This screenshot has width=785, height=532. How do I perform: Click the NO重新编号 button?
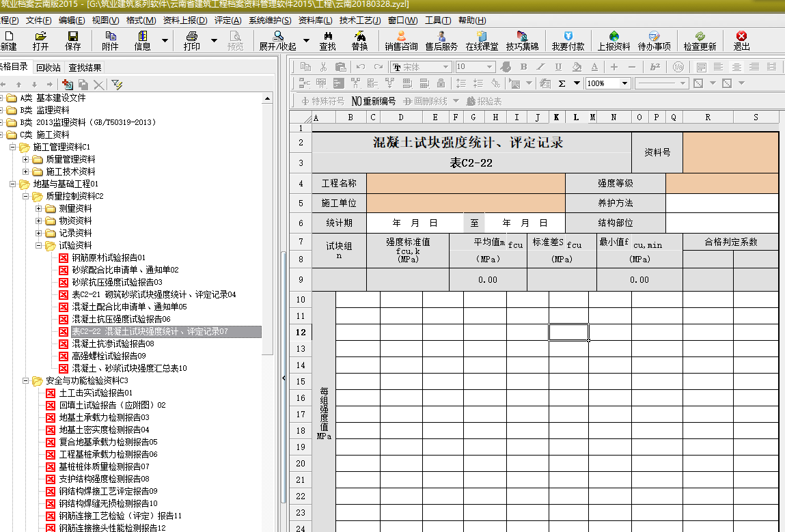[374, 101]
